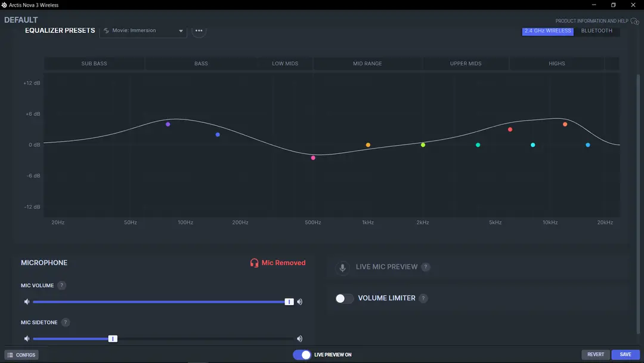Click the Mic Removed headset icon

(x=254, y=263)
